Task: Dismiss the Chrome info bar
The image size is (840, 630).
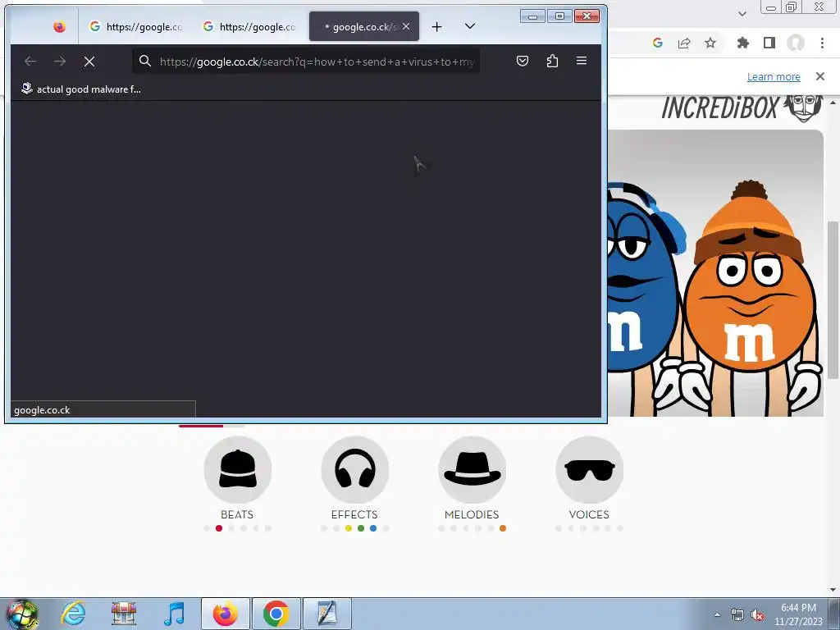Action: [x=820, y=76]
